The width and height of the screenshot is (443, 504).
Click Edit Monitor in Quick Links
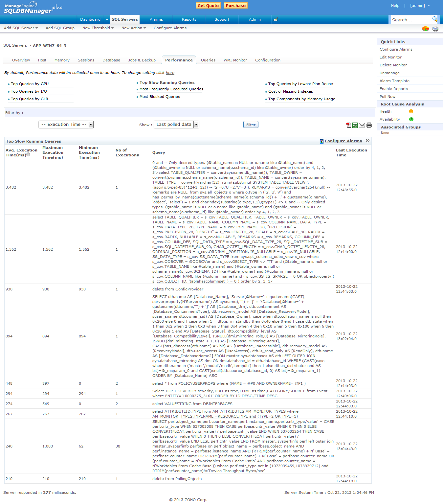[390, 57]
